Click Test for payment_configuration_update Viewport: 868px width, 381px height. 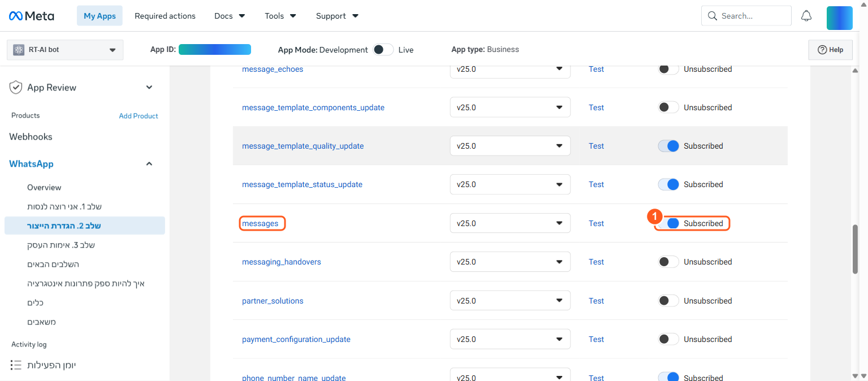[x=596, y=339]
